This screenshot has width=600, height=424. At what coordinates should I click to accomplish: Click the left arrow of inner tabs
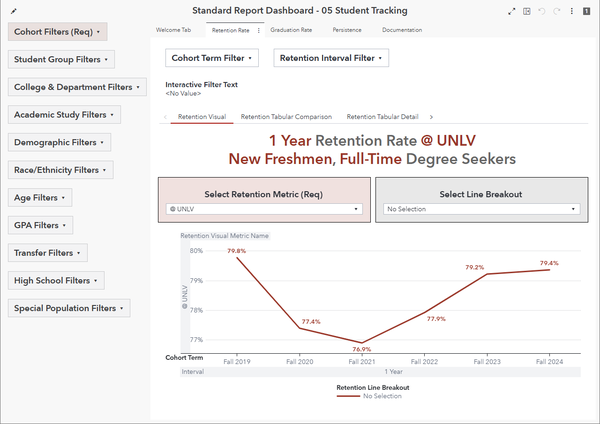(165, 117)
